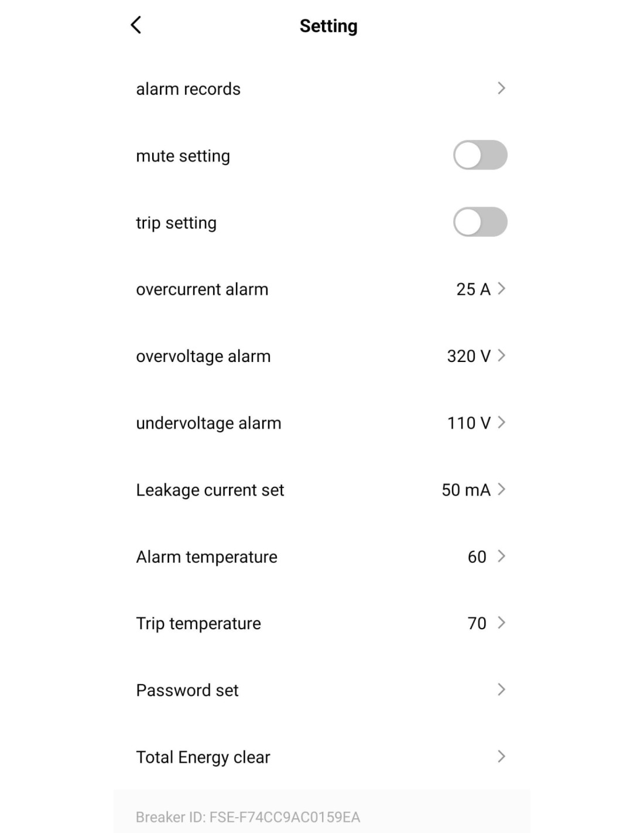Enable the mute setting switch
This screenshot has width=644, height=833.
pos(480,155)
